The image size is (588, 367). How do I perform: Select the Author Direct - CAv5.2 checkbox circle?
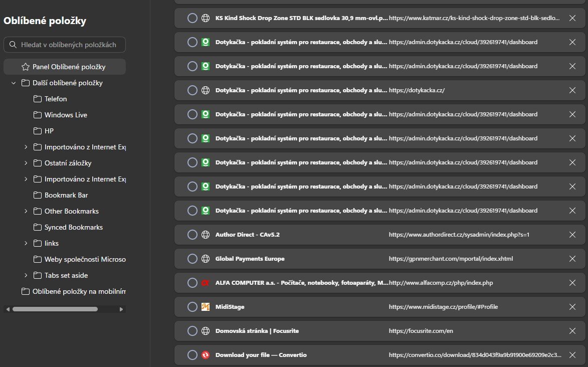192,235
